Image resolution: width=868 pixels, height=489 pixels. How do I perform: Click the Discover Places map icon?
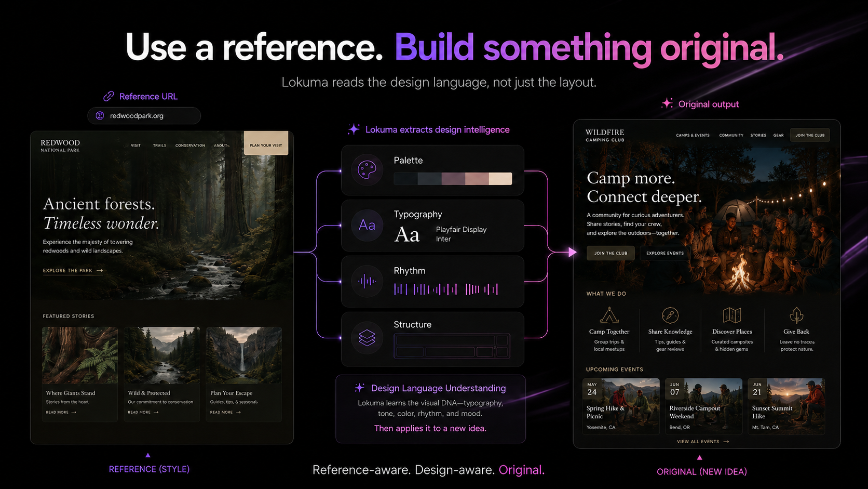[x=732, y=315]
